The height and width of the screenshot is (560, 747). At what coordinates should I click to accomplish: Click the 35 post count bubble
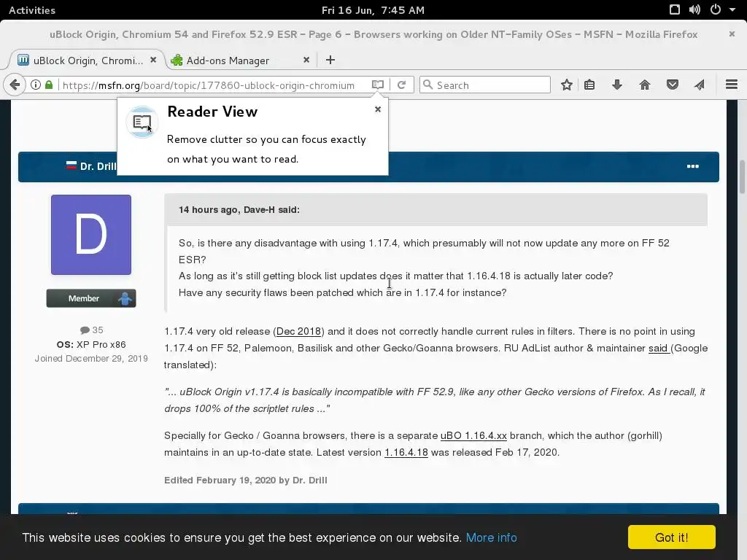(x=91, y=330)
